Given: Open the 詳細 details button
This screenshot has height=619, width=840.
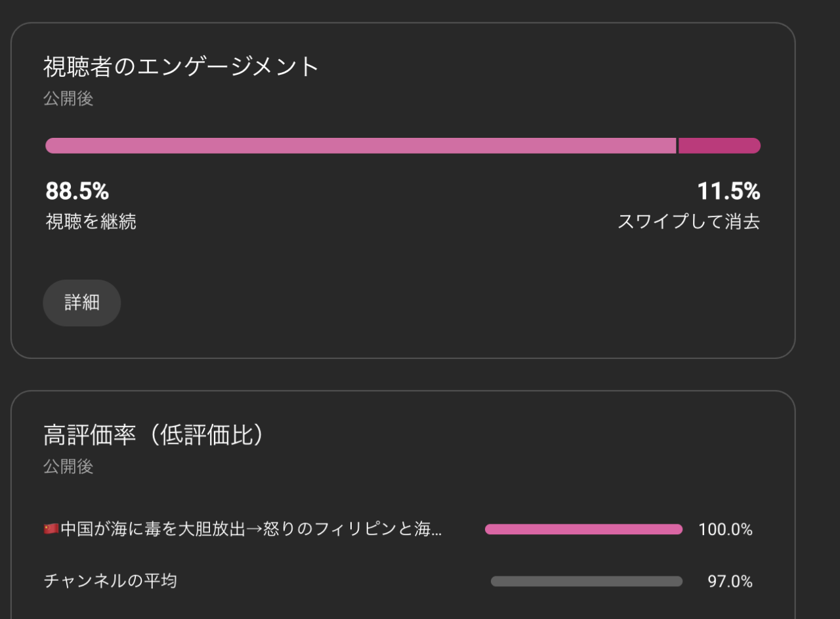Looking at the screenshot, I should 82,303.
